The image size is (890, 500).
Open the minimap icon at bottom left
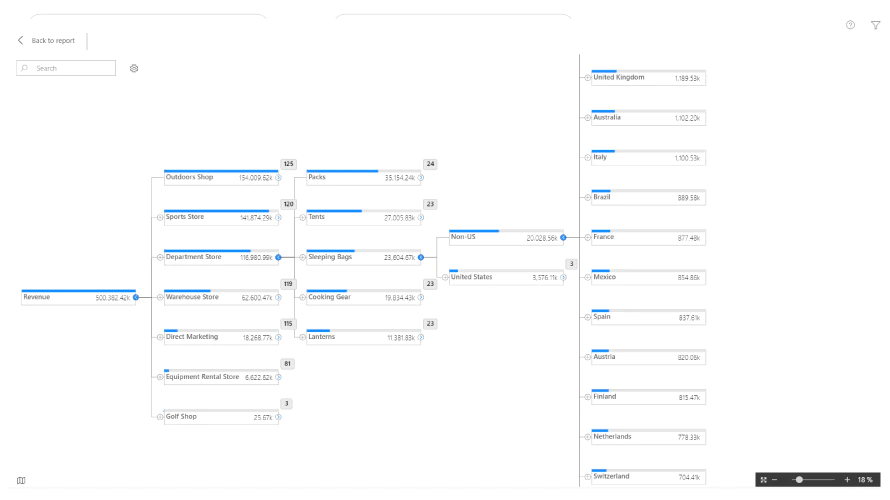pos(21,480)
